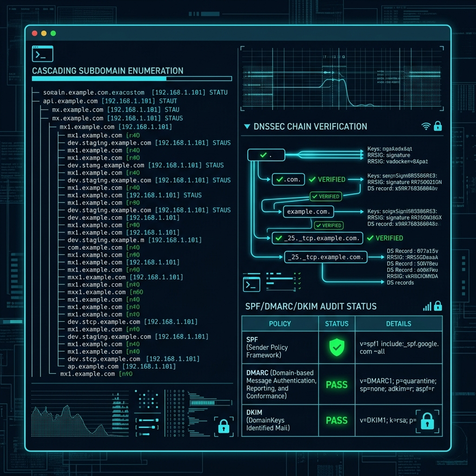476x476 pixels.
Task: Click the v=DKIM1; k=rsa; p= text
Action: (388, 420)
